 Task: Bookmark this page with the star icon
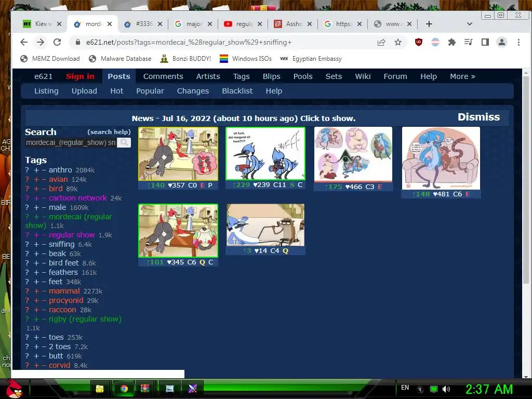coord(398,42)
